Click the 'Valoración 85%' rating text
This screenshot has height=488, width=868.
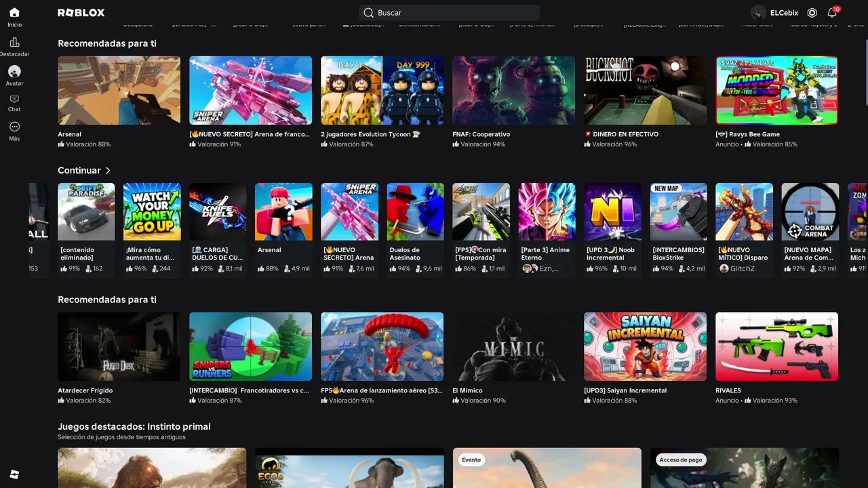(774, 144)
